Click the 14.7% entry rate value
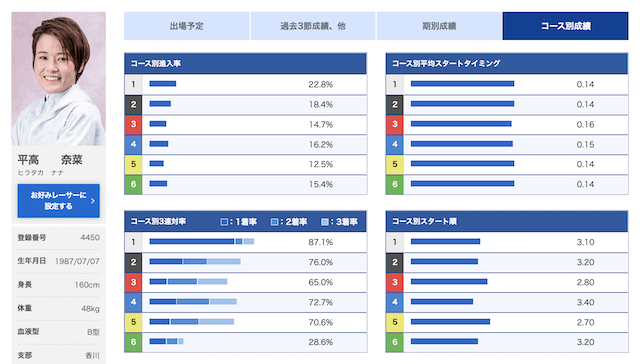This screenshot has height=364, width=640. pos(320,124)
